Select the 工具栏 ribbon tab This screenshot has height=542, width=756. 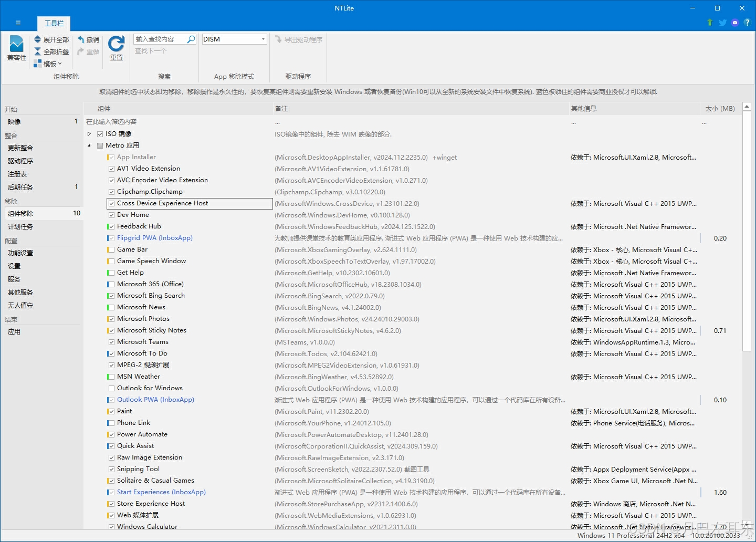[x=54, y=23]
